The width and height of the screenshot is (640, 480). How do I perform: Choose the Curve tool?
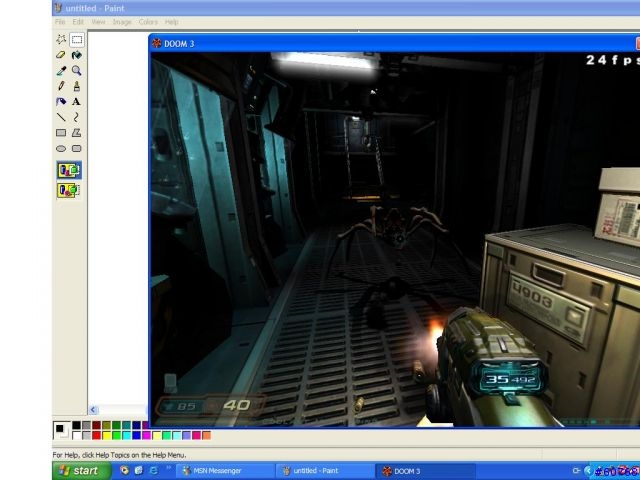[x=76, y=117]
